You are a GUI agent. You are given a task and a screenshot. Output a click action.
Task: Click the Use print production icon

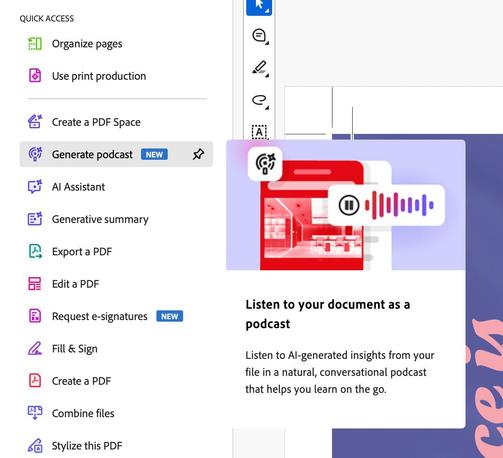tap(35, 76)
